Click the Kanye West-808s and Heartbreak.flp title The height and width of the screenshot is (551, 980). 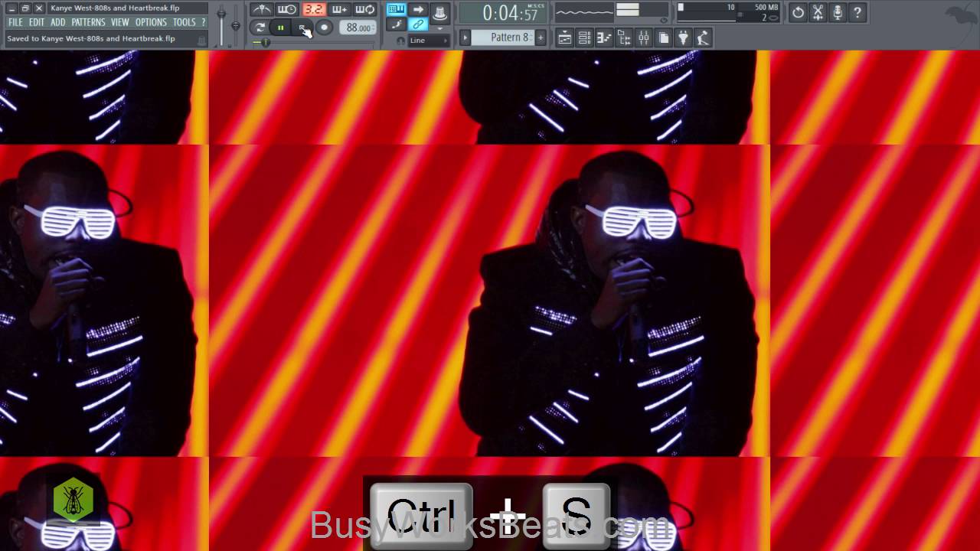pos(115,8)
